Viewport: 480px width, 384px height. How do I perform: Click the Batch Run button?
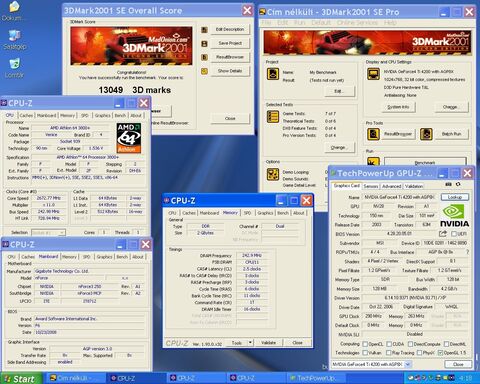click(451, 134)
